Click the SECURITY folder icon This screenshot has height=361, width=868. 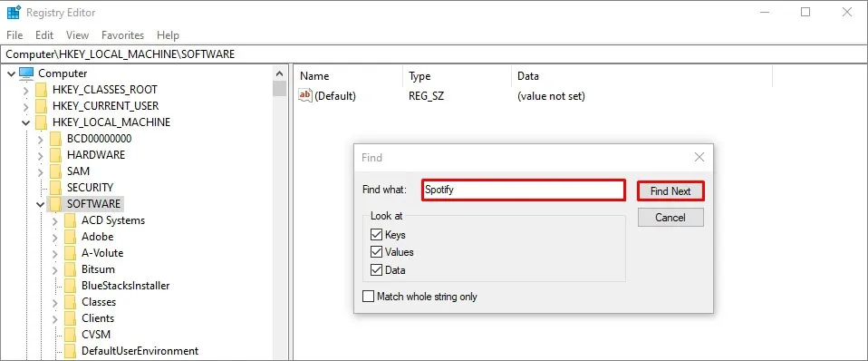(x=55, y=188)
